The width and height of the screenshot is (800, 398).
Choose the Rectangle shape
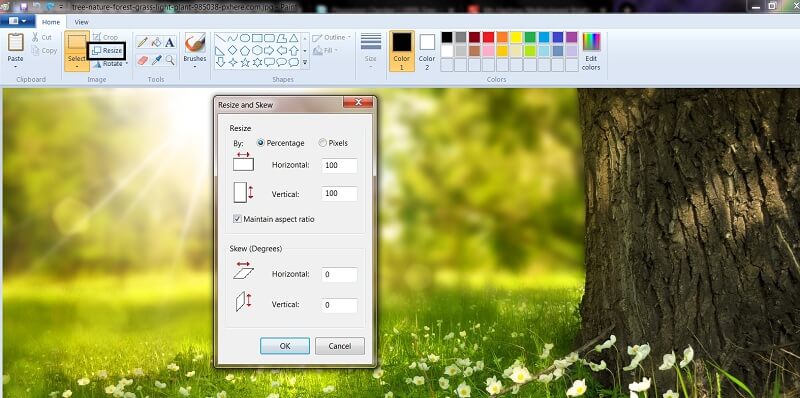(x=257, y=38)
